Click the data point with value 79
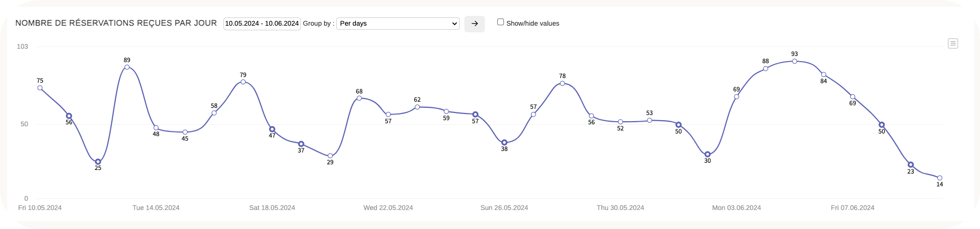The width and height of the screenshot is (980, 229). click(243, 82)
